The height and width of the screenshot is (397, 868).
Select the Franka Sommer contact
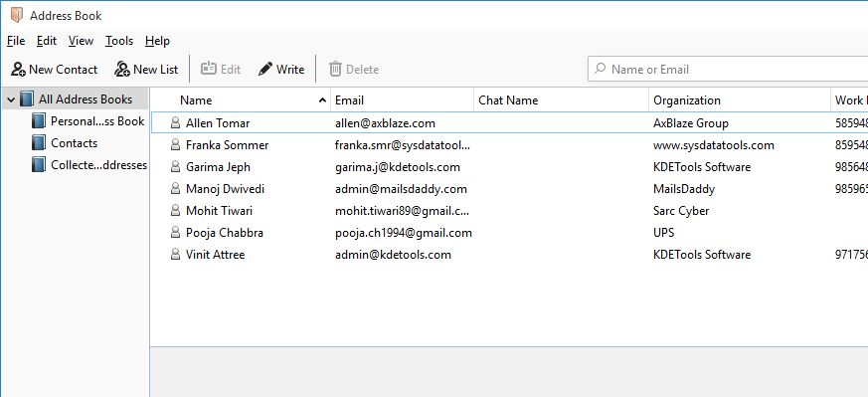click(x=227, y=145)
